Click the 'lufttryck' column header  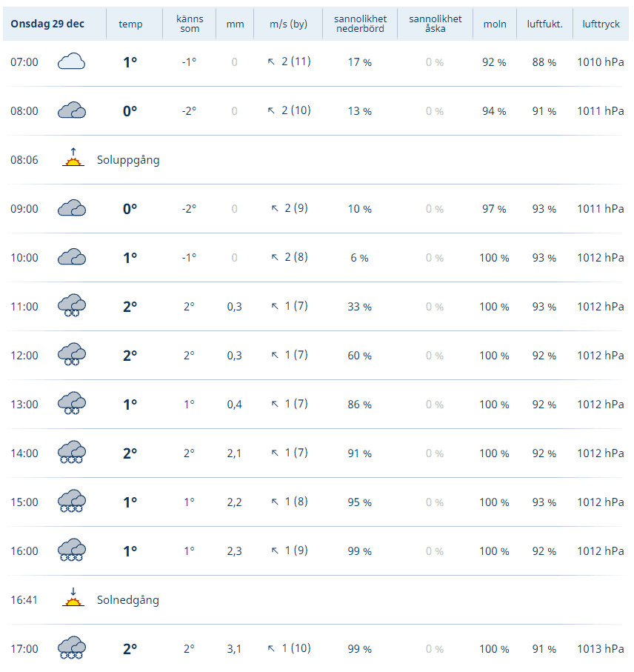(601, 24)
